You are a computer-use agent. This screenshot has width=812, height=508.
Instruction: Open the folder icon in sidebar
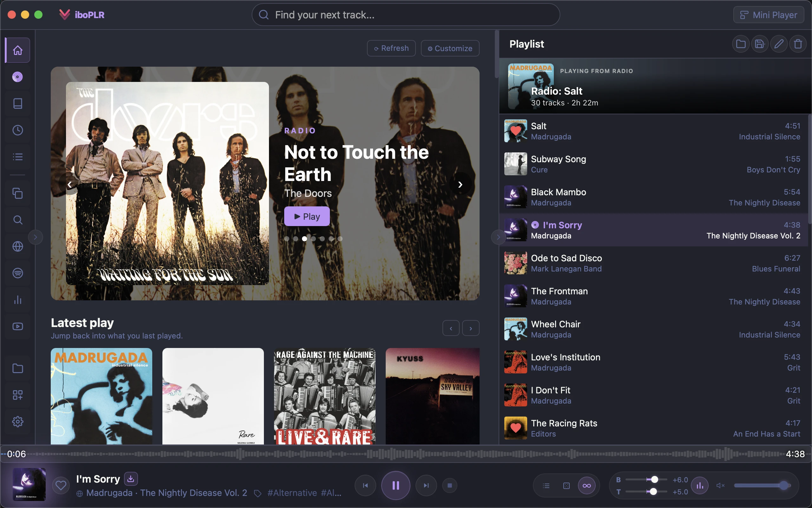[18, 368]
